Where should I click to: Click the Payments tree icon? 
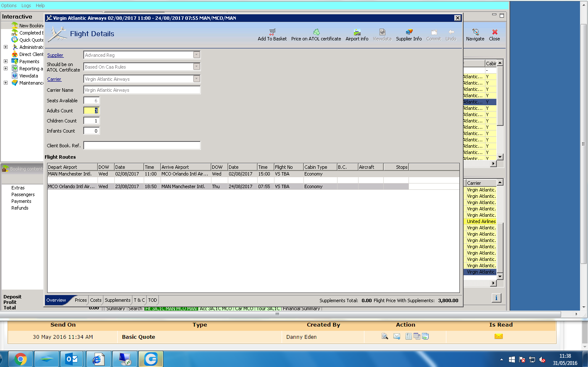tap(15, 61)
